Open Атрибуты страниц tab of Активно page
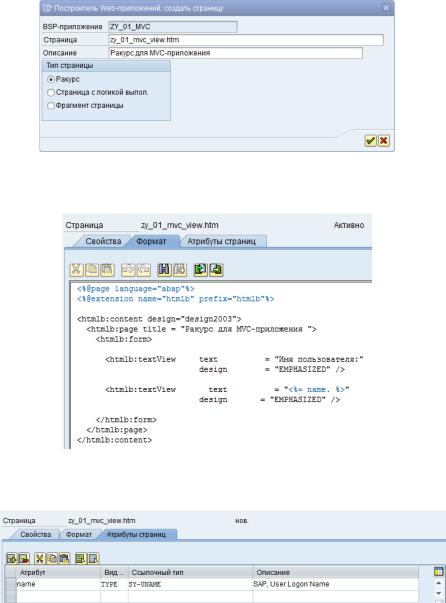 point(221,241)
